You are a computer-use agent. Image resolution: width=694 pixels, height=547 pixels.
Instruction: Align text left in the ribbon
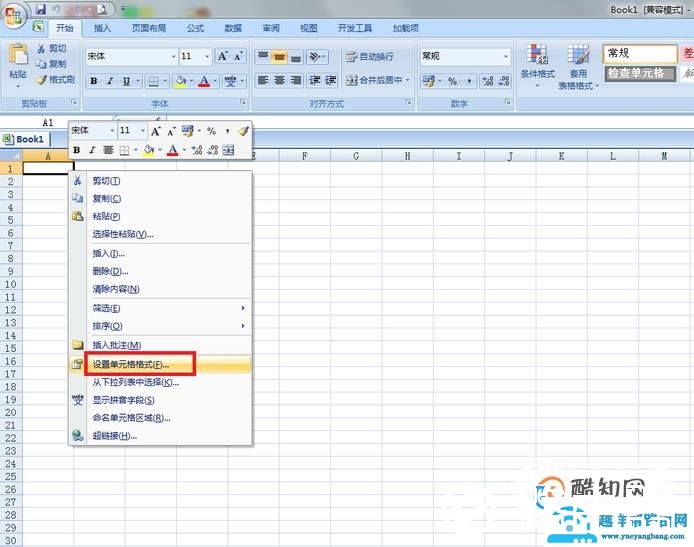click(x=263, y=80)
